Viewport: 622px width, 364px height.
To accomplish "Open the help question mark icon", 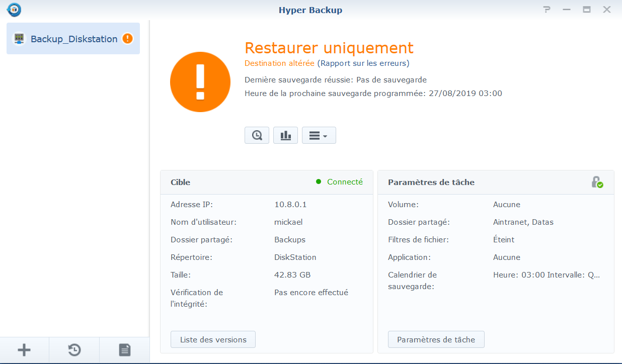I will [x=547, y=10].
